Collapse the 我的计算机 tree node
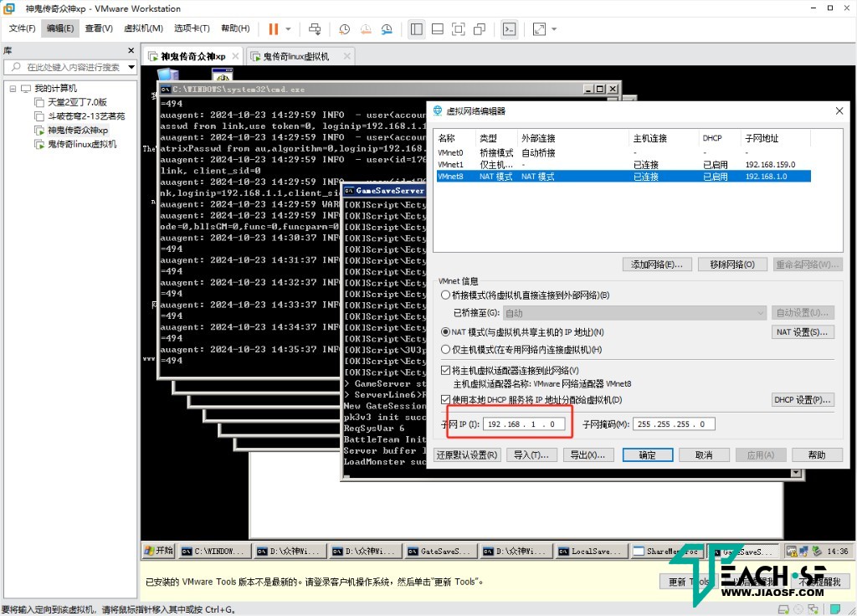 [x=13, y=88]
